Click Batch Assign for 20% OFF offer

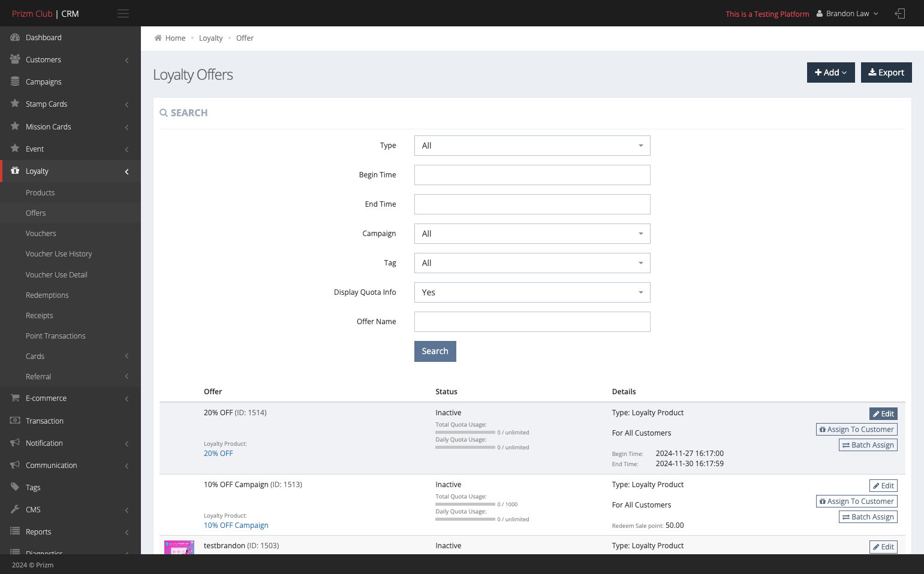(x=868, y=445)
